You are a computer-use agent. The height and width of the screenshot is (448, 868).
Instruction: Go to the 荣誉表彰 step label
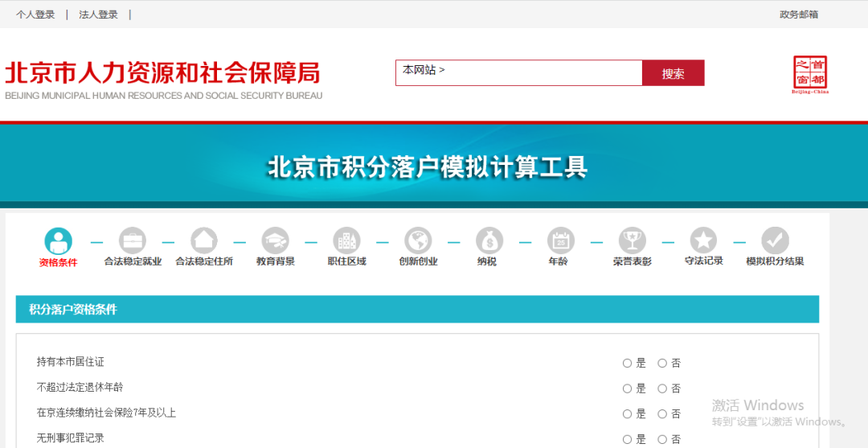633,262
